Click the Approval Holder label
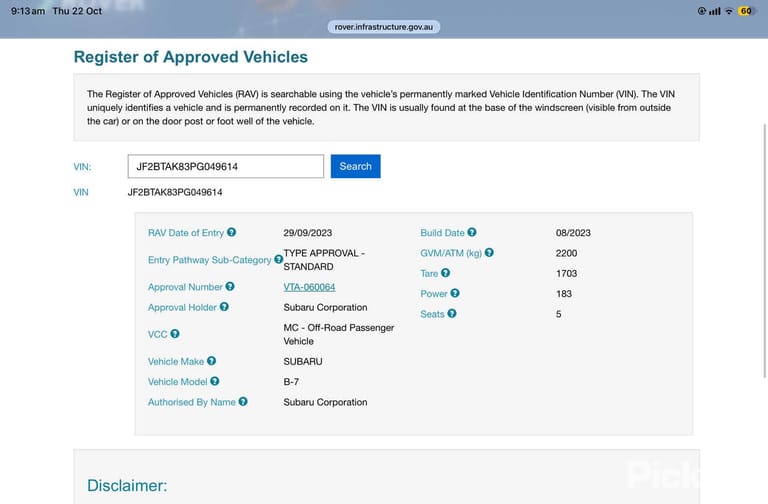768x504 pixels. (x=182, y=308)
